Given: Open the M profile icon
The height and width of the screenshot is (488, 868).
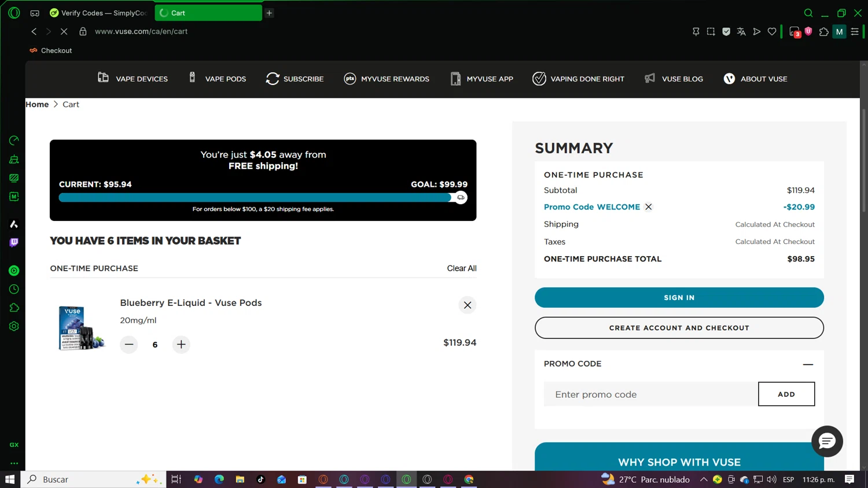Looking at the screenshot, I should (x=840, y=32).
